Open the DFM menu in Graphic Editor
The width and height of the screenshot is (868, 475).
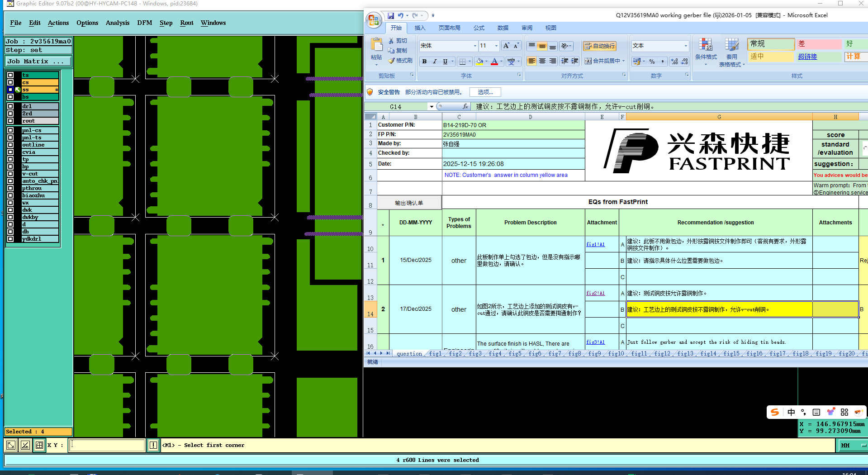click(145, 23)
